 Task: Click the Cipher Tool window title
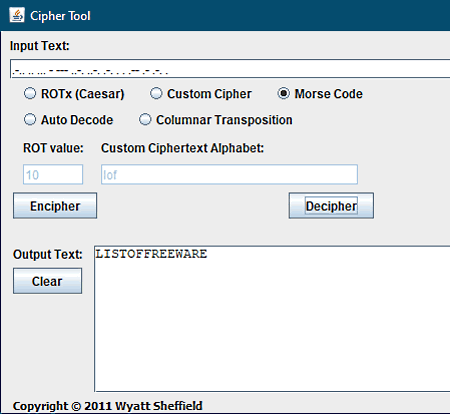[60, 16]
